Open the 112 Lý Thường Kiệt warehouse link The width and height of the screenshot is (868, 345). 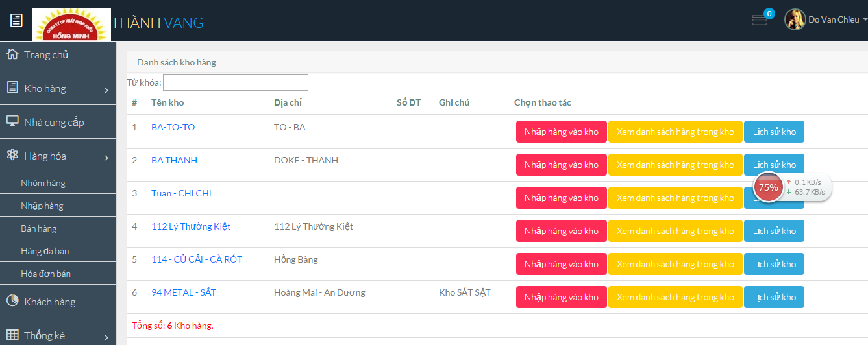191,226
